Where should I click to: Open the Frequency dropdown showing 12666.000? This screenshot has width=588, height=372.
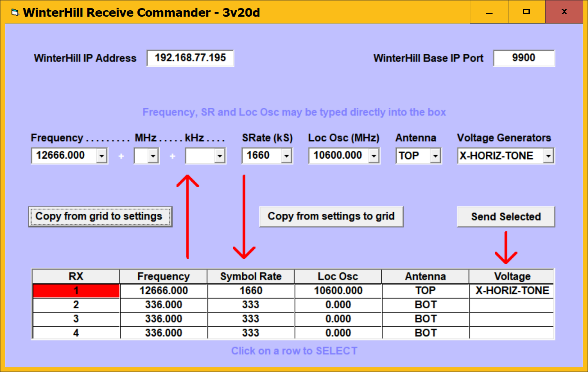[101, 156]
